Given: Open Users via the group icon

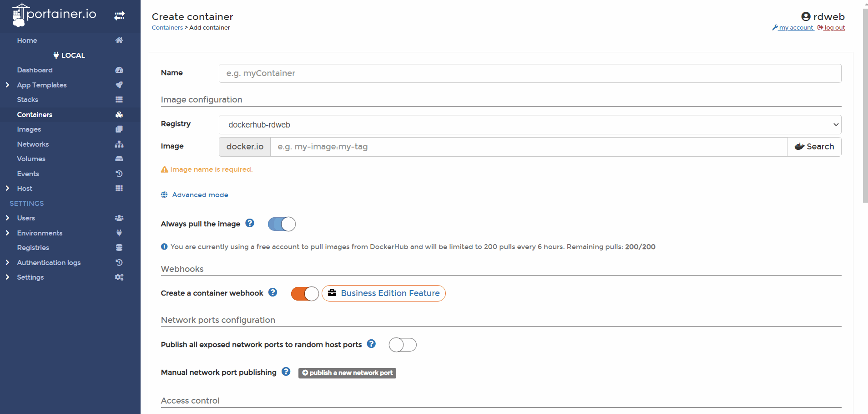Looking at the screenshot, I should click(119, 218).
